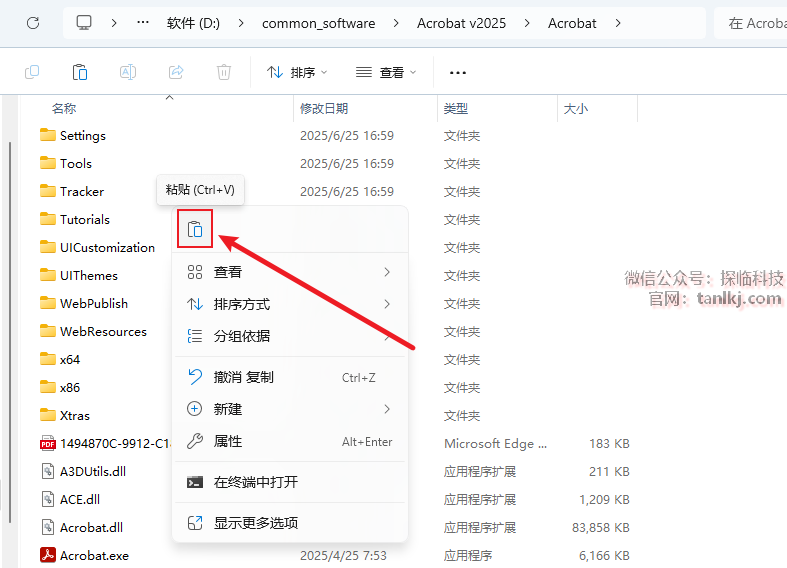Click the toolbar copy icon

click(x=32, y=72)
